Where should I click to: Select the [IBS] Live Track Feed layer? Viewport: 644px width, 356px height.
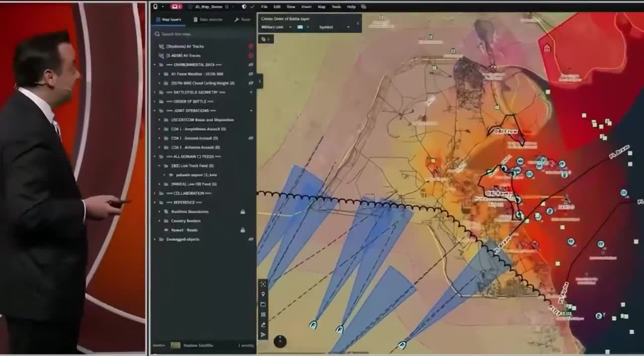pos(193,166)
